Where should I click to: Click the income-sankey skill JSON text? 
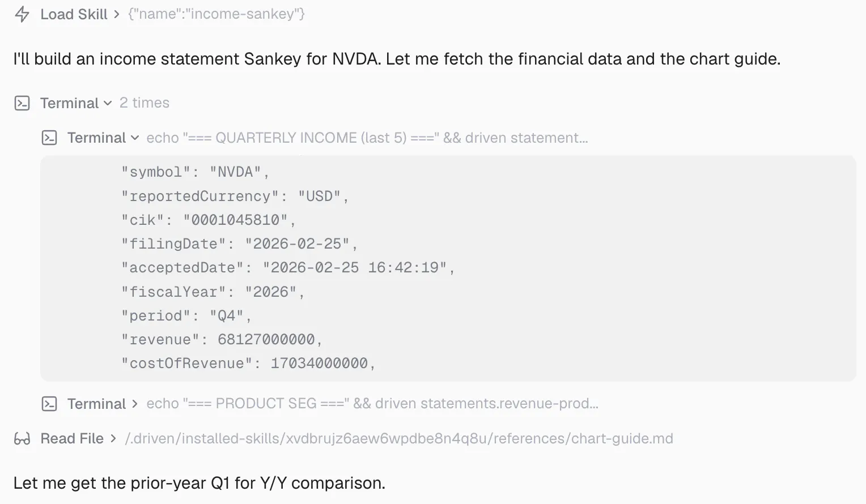click(216, 14)
